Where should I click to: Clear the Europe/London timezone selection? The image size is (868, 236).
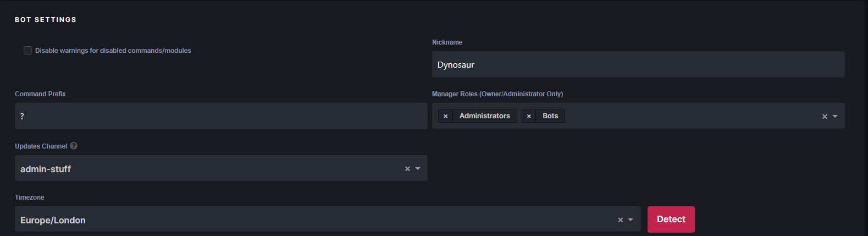tap(621, 220)
